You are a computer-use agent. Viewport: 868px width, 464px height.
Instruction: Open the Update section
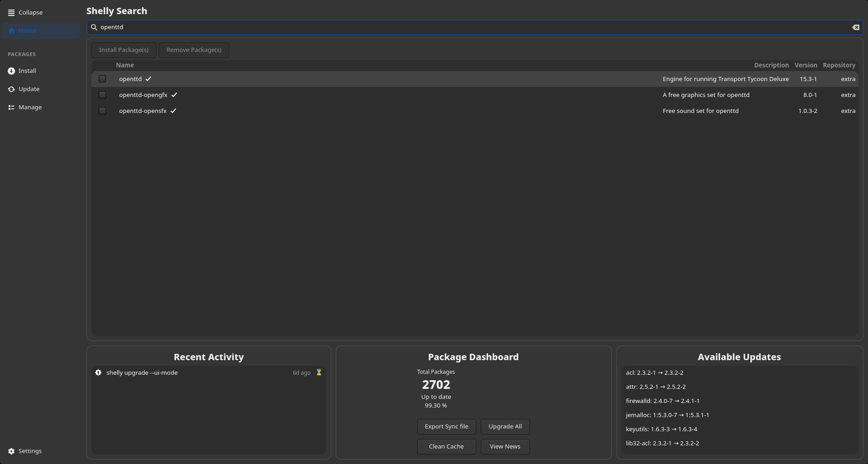pyautogui.click(x=41, y=89)
